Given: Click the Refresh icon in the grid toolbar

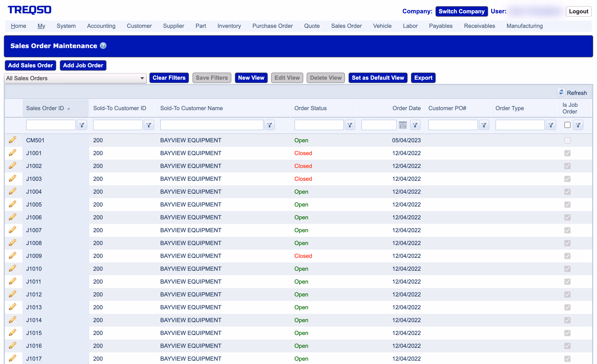Looking at the screenshot, I should pyautogui.click(x=561, y=93).
